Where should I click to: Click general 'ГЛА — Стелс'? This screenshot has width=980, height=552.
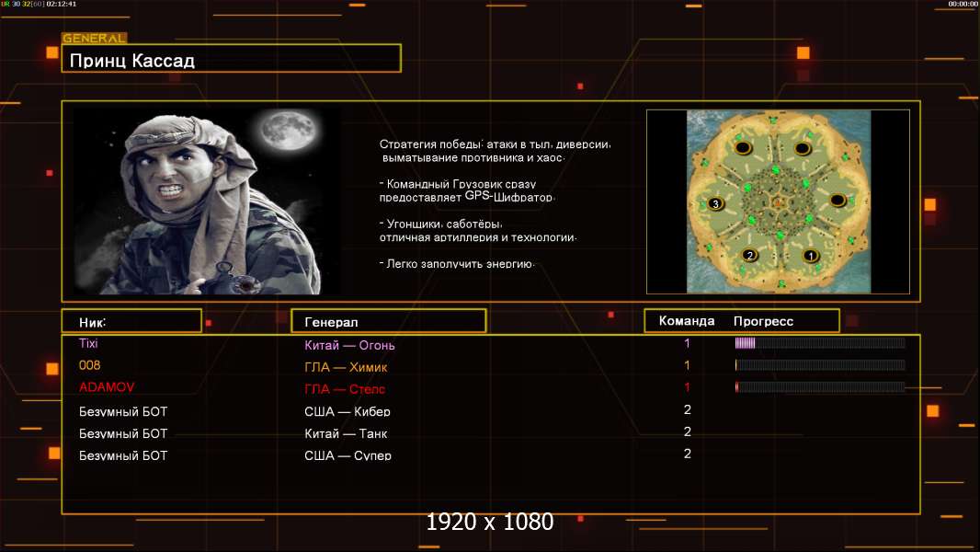345,389
